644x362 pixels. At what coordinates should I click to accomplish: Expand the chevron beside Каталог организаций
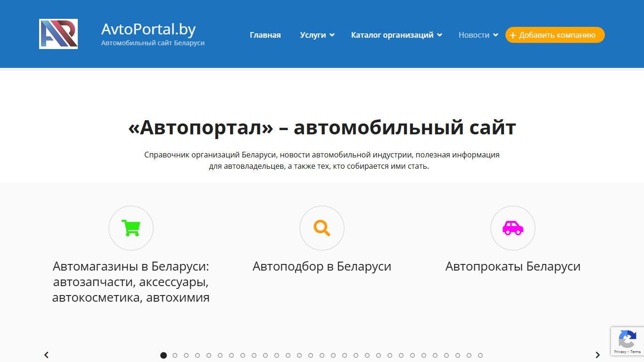click(439, 35)
